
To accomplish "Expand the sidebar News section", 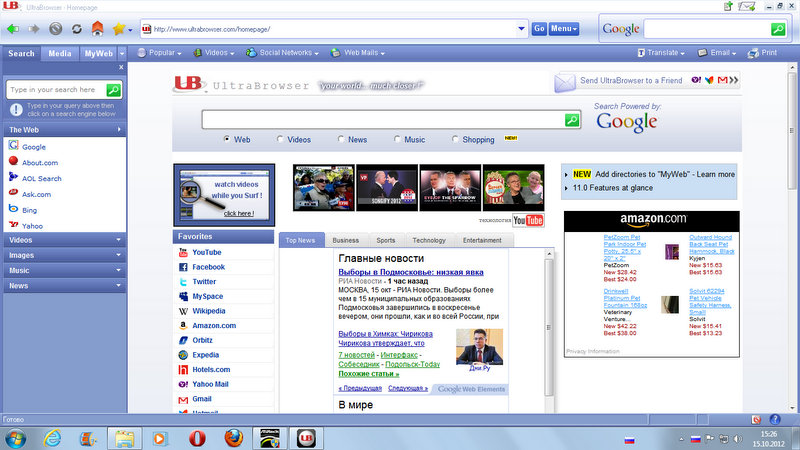I will [65, 286].
